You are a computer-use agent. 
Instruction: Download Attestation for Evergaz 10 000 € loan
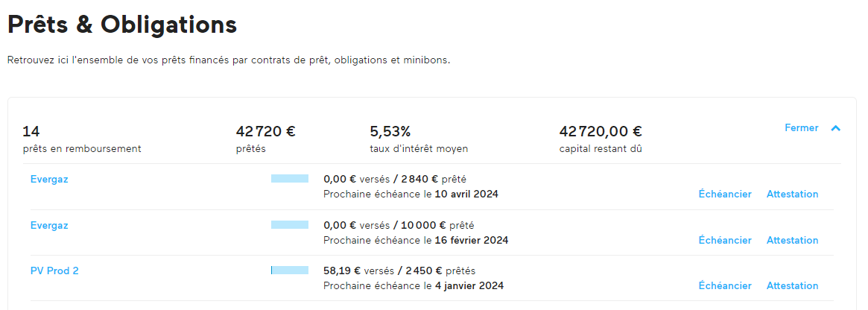[x=792, y=240]
